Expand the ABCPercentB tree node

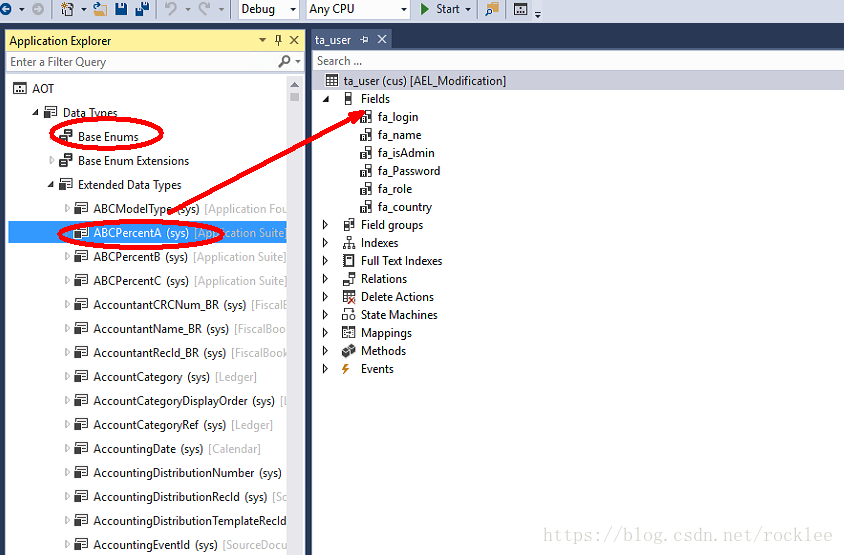(x=67, y=257)
